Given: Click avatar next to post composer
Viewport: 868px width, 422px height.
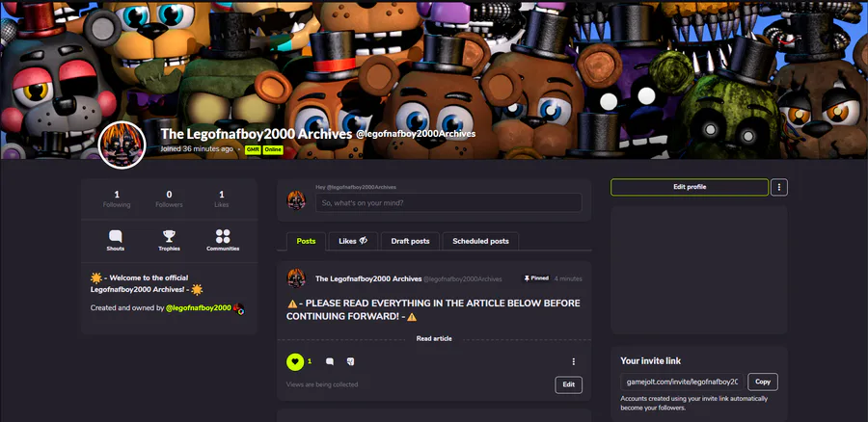Looking at the screenshot, I should (x=296, y=200).
